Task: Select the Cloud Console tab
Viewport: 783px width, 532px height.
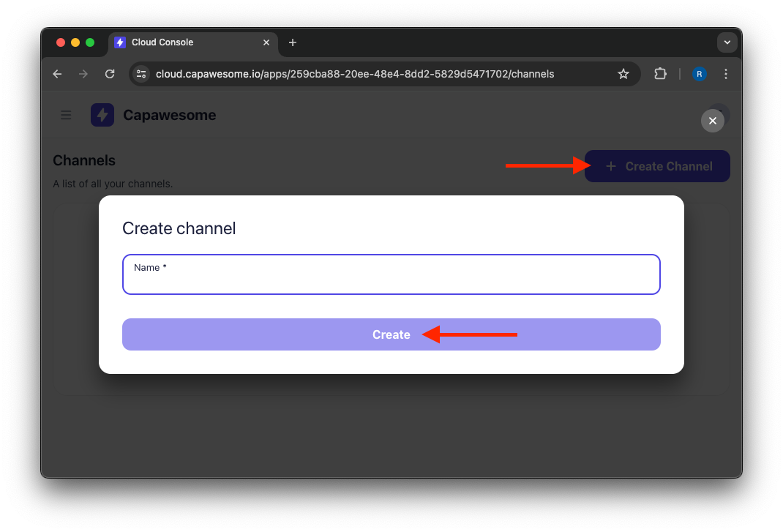Action: pos(183,42)
